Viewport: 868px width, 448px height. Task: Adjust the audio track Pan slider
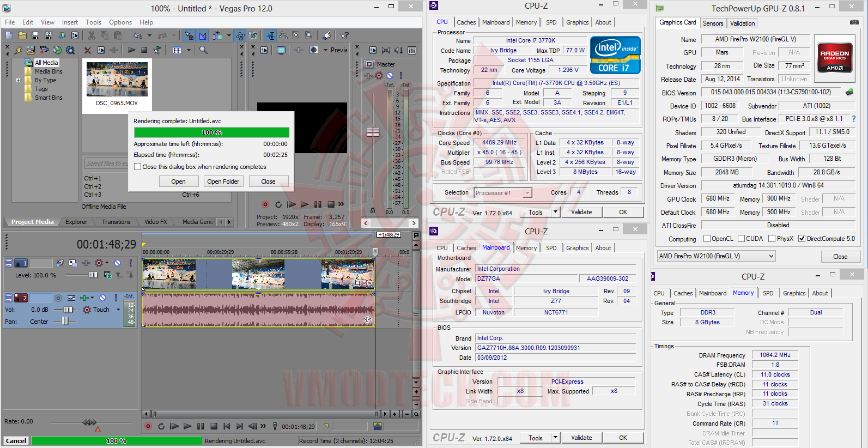65,322
